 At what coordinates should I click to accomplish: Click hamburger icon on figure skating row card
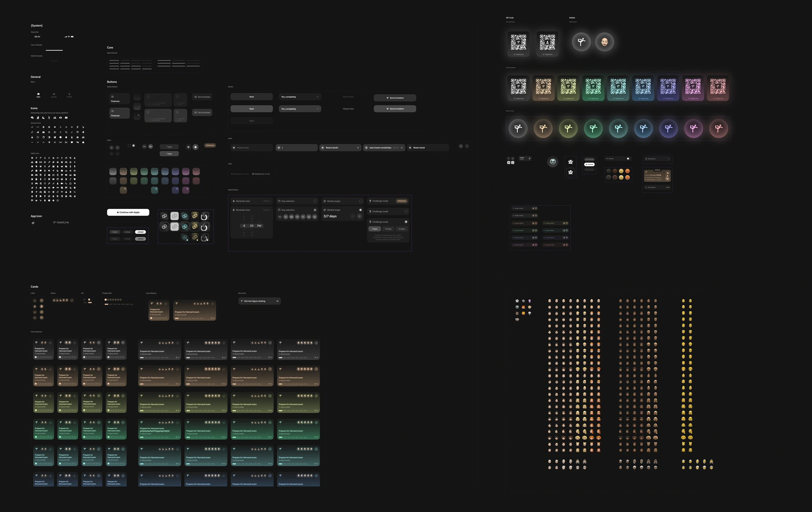point(277,301)
